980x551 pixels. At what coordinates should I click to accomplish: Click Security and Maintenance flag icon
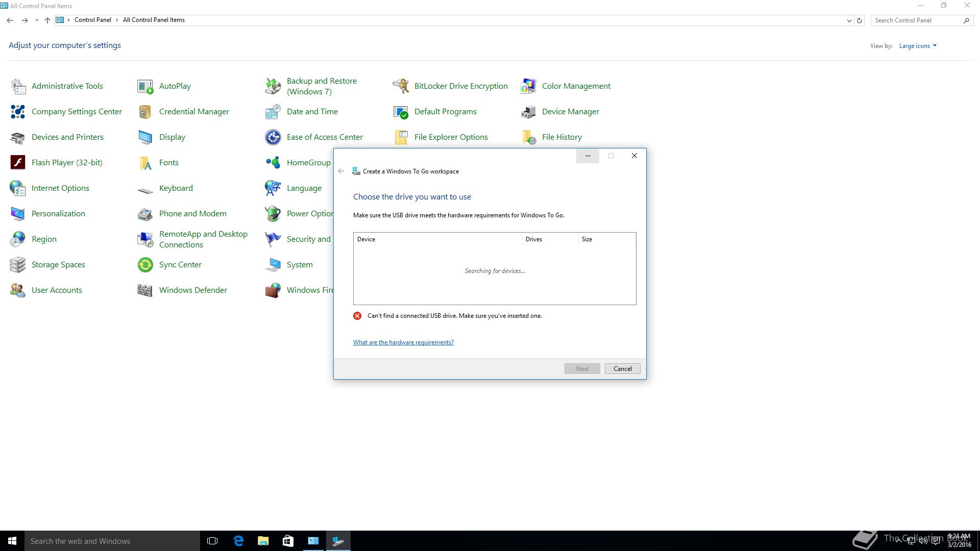click(x=273, y=239)
